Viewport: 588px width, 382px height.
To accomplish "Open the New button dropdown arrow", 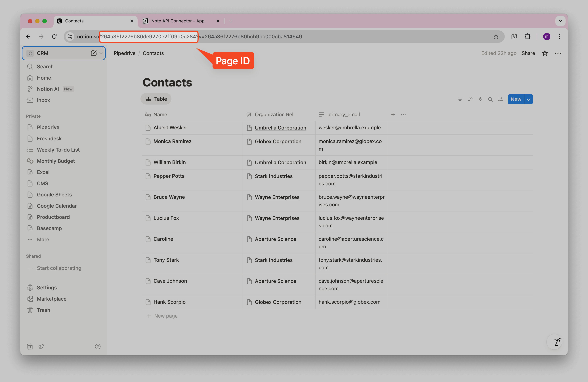I will click(529, 99).
